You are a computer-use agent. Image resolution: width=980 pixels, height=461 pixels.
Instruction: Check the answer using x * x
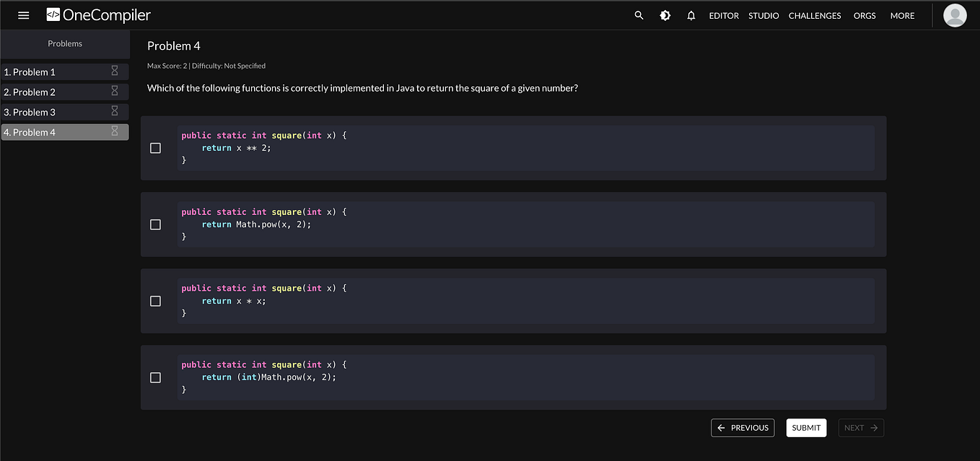pyautogui.click(x=155, y=301)
